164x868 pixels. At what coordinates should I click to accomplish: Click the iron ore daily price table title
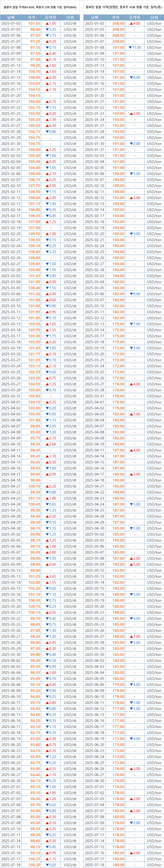(40, 6)
